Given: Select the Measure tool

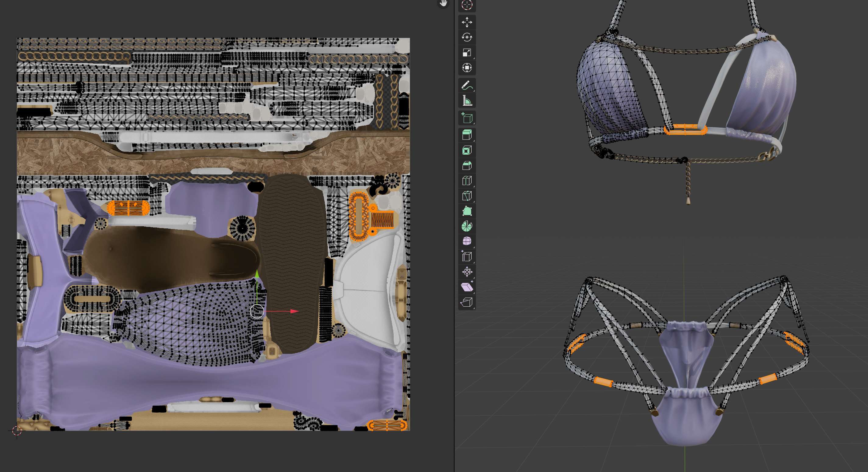Looking at the screenshot, I should [467, 101].
